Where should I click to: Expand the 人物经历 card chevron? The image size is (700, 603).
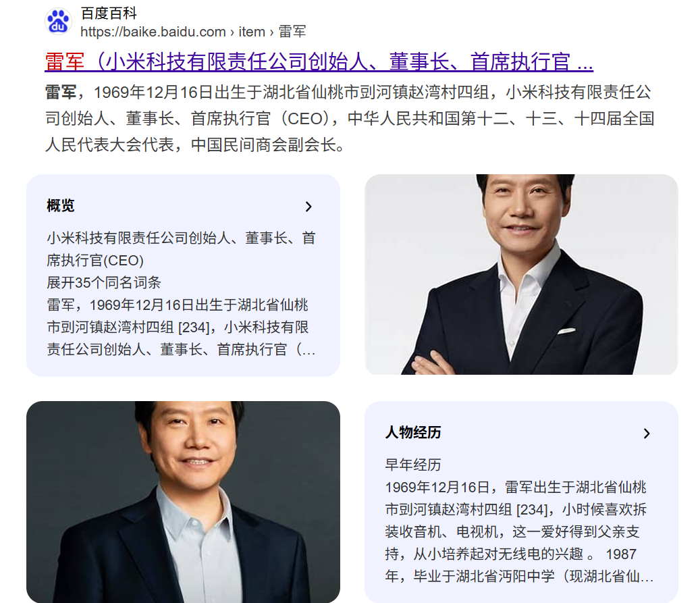[x=647, y=434]
